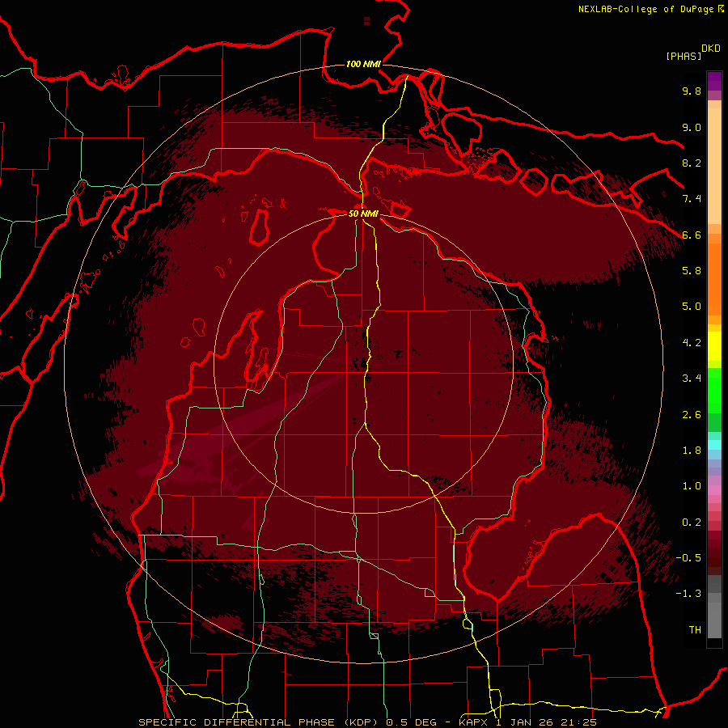Click the 9.8 value on the scale
Viewport: 728px width, 728px height.
(692, 91)
